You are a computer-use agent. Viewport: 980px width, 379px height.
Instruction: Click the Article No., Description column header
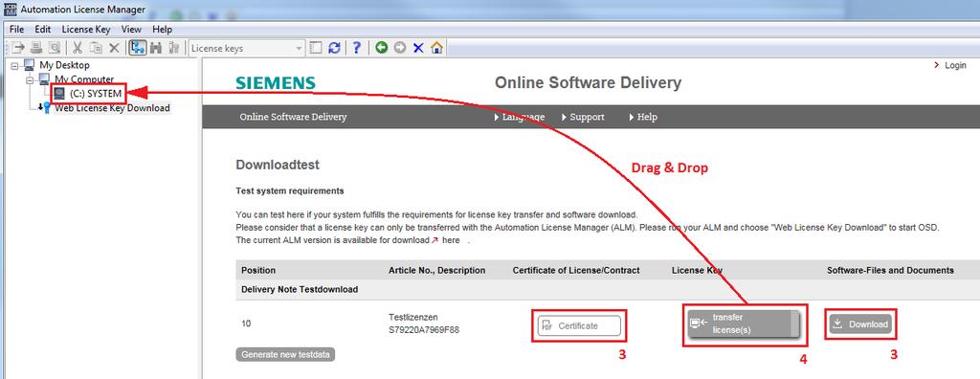(x=436, y=270)
